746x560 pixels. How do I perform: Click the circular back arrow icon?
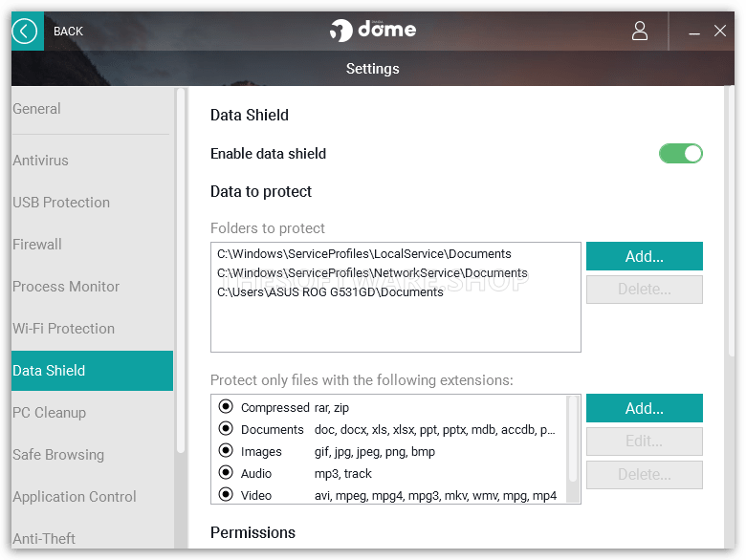click(x=25, y=32)
